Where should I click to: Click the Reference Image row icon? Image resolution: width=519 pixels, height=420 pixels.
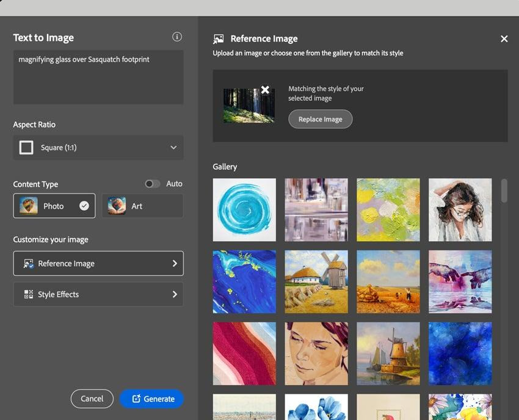(29, 264)
